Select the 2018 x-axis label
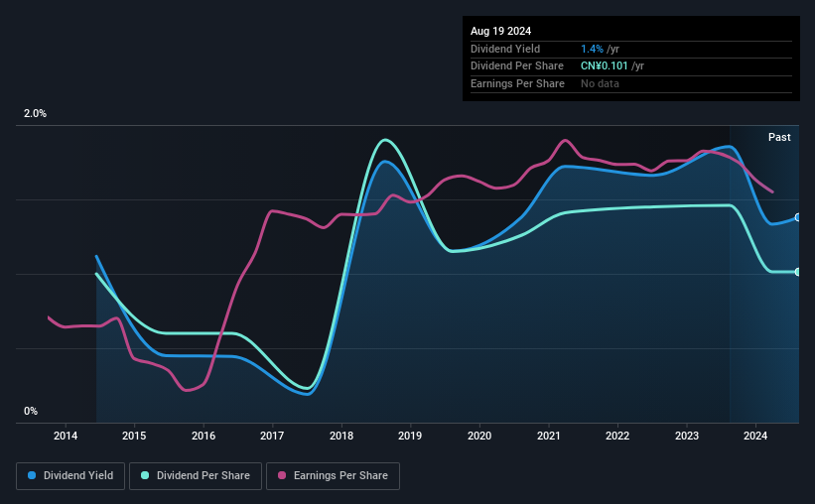This screenshot has height=504, width=815. [341, 436]
